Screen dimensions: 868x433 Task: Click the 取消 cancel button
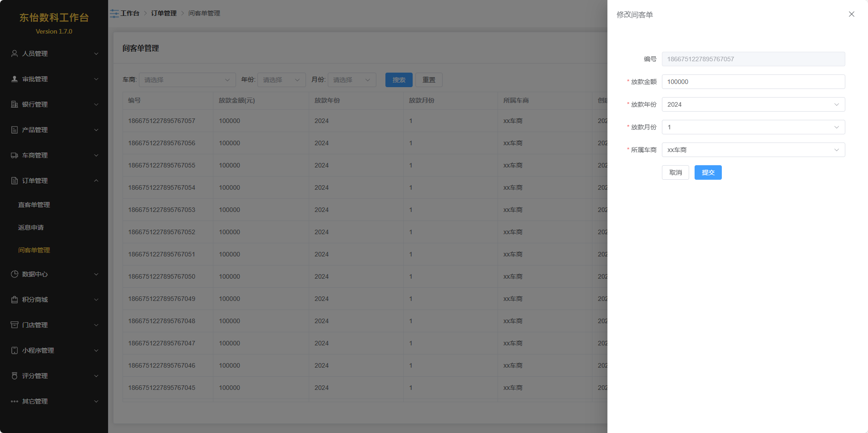coord(675,172)
